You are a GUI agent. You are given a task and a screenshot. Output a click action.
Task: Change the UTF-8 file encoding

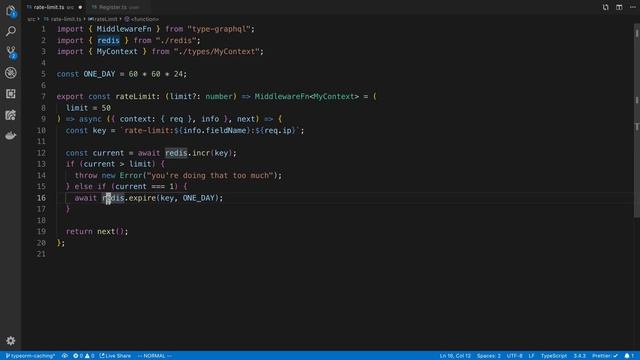pyautogui.click(x=514, y=356)
